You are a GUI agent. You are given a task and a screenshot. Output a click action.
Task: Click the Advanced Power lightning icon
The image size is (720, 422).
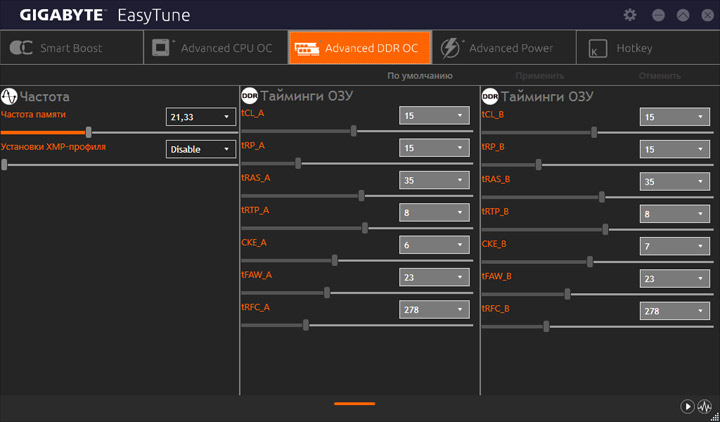tap(450, 48)
